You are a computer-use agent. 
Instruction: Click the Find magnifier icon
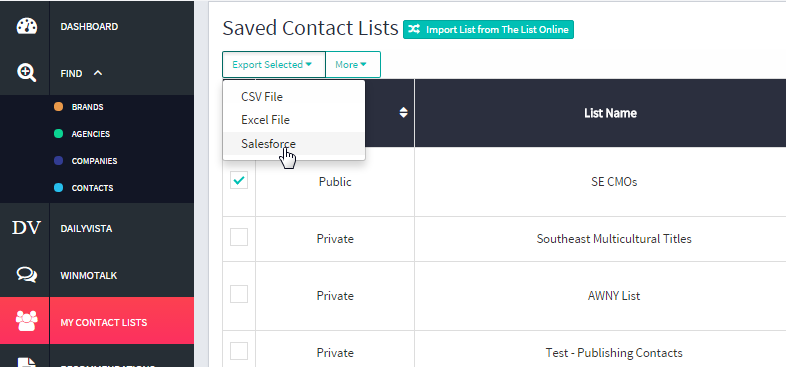(x=27, y=73)
